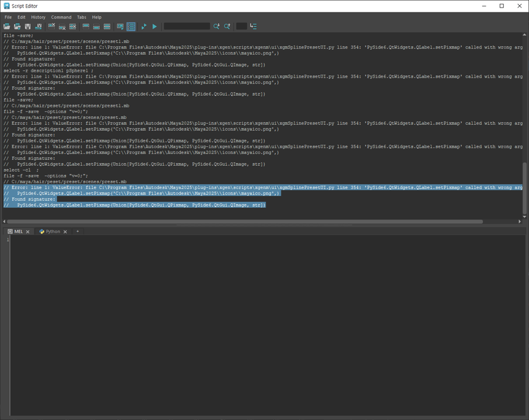This screenshot has height=420, width=529.
Task: Open the Command menu
Action: (x=61, y=17)
